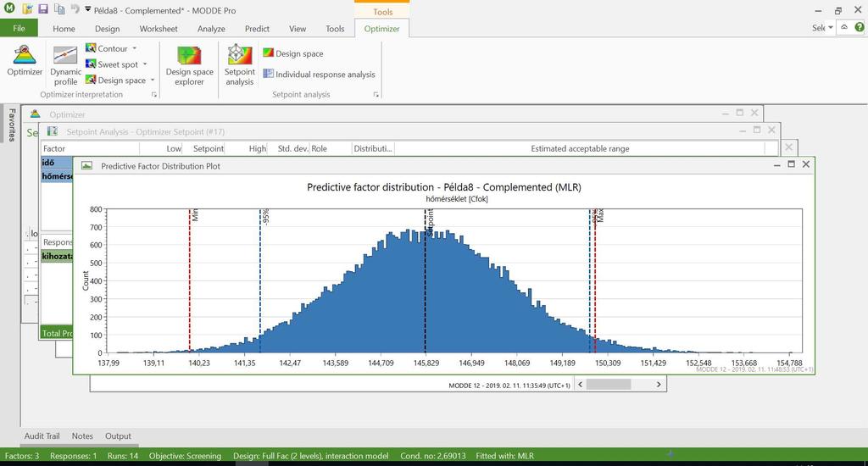This screenshot has width=868, height=466.
Task: Click the Distributi... column header
Action: [373, 148]
